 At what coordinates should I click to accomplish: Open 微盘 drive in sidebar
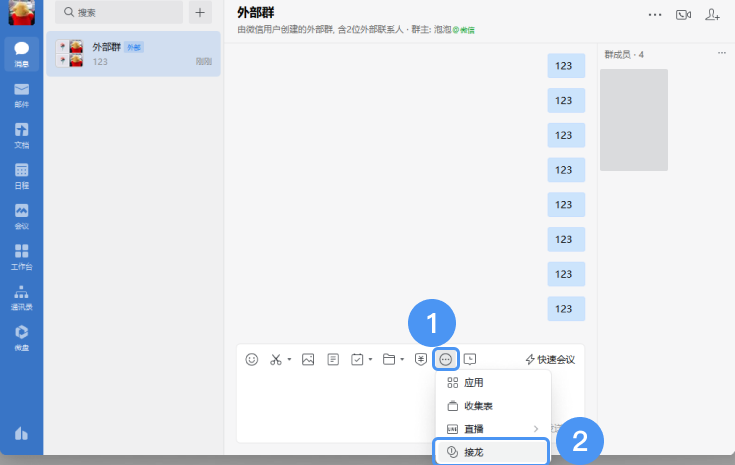coord(21,336)
